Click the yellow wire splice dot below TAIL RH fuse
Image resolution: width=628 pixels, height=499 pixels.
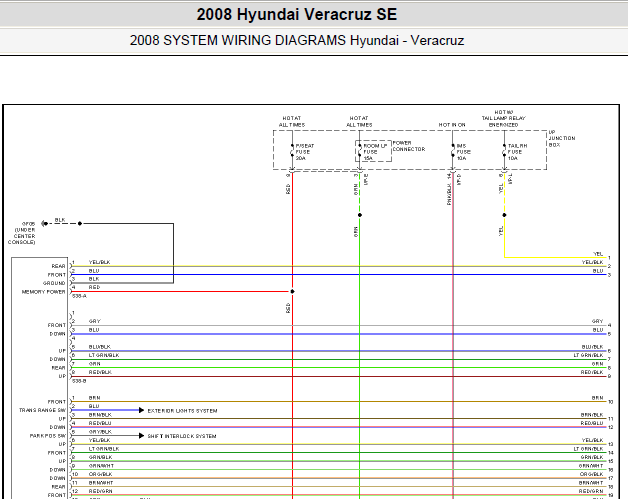click(504, 215)
